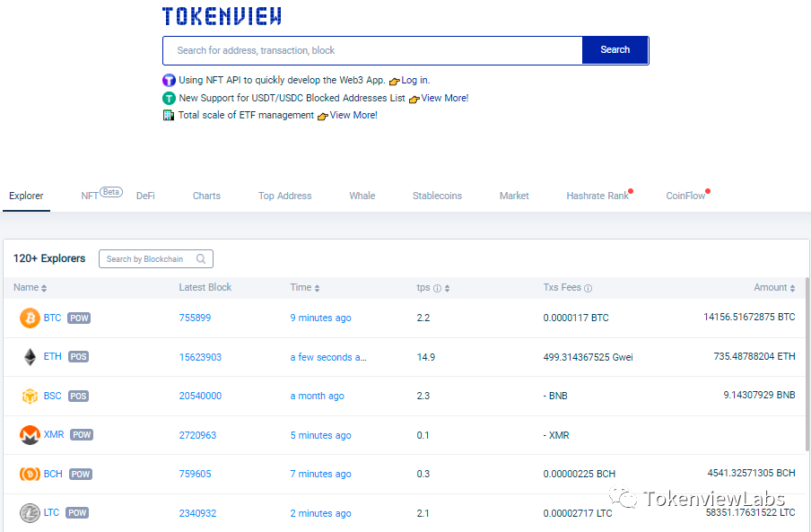Open XMR latest block 2720963

tap(197, 435)
